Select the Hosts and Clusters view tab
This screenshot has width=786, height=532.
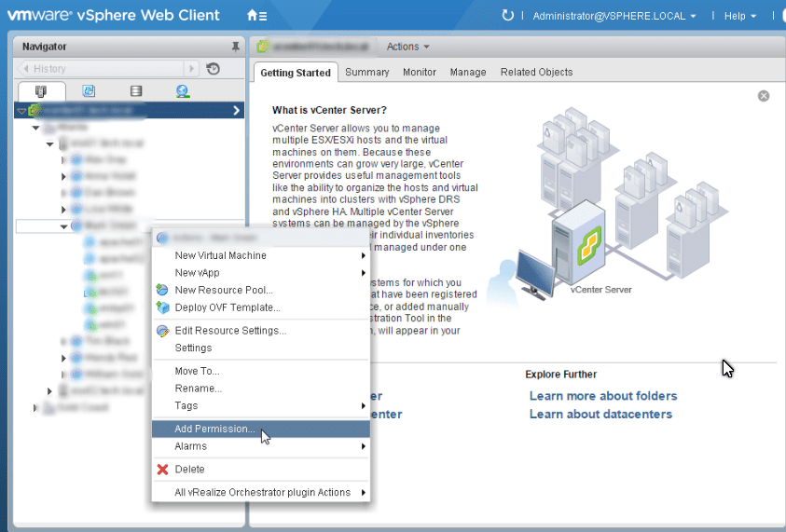41,91
